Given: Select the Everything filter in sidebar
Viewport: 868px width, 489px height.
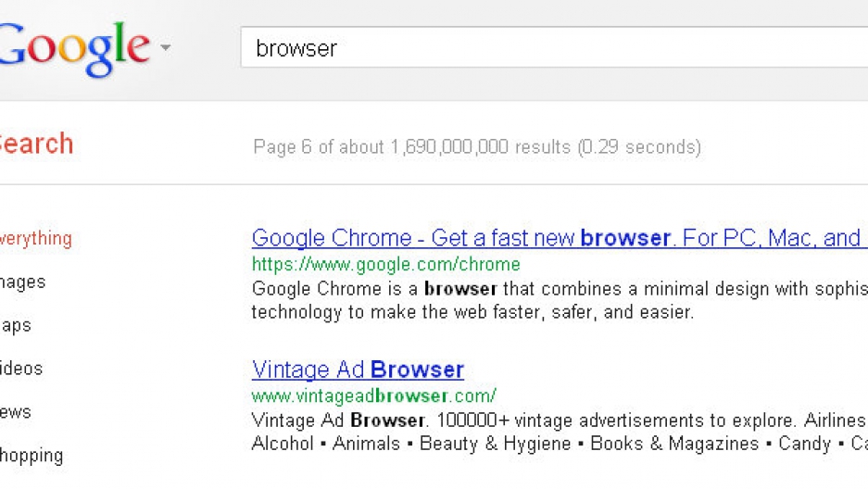Looking at the screenshot, I should [35, 238].
